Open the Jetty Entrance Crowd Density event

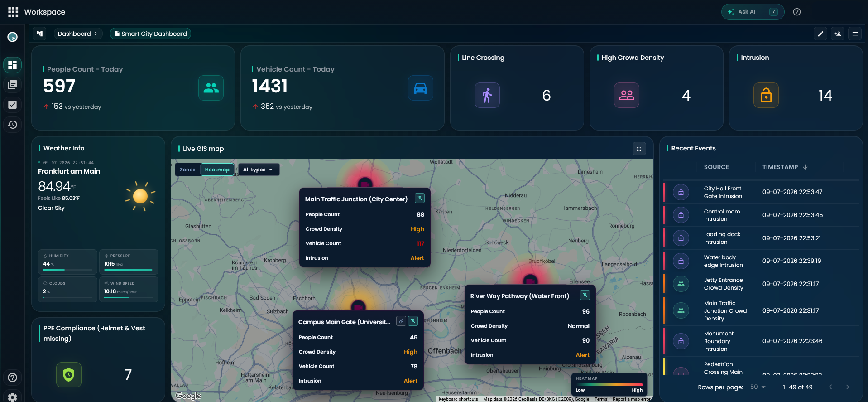(761, 284)
